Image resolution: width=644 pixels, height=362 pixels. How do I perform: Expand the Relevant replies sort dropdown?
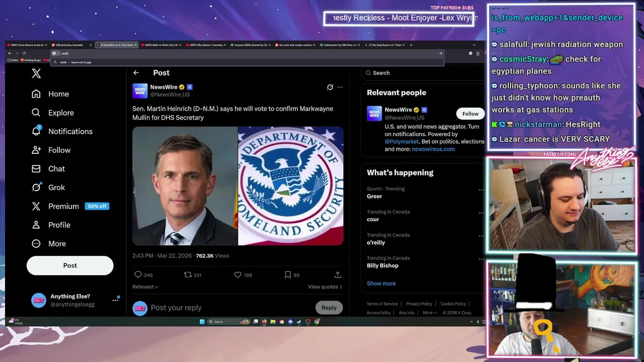point(145,287)
